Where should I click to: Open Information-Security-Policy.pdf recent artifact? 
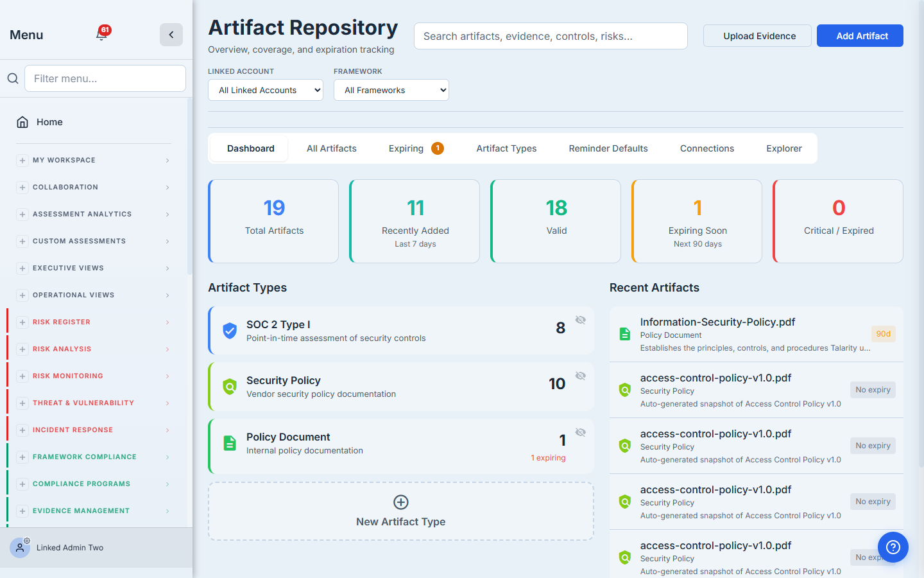click(x=757, y=334)
